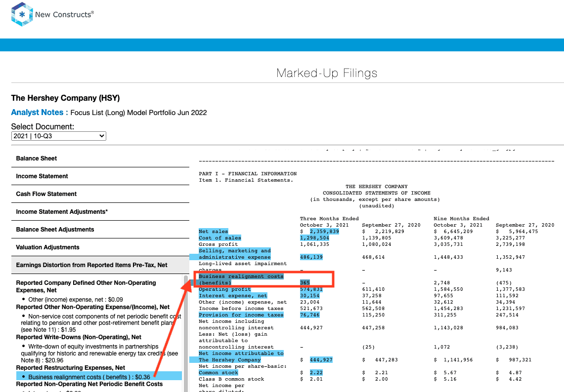Click the highlighted 1,298,504 cost value

(x=314, y=238)
